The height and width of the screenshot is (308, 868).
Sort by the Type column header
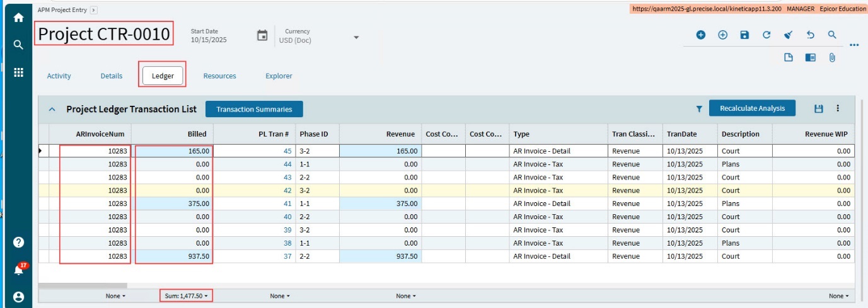558,134
